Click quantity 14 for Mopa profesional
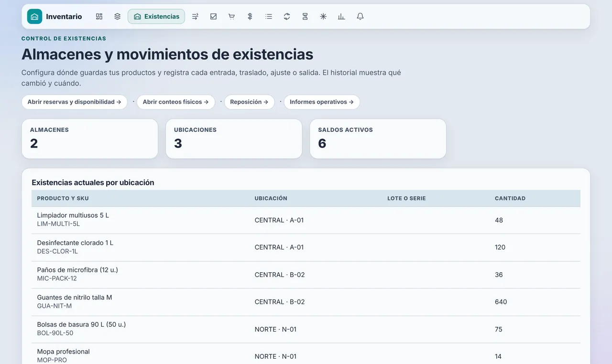 (498, 356)
